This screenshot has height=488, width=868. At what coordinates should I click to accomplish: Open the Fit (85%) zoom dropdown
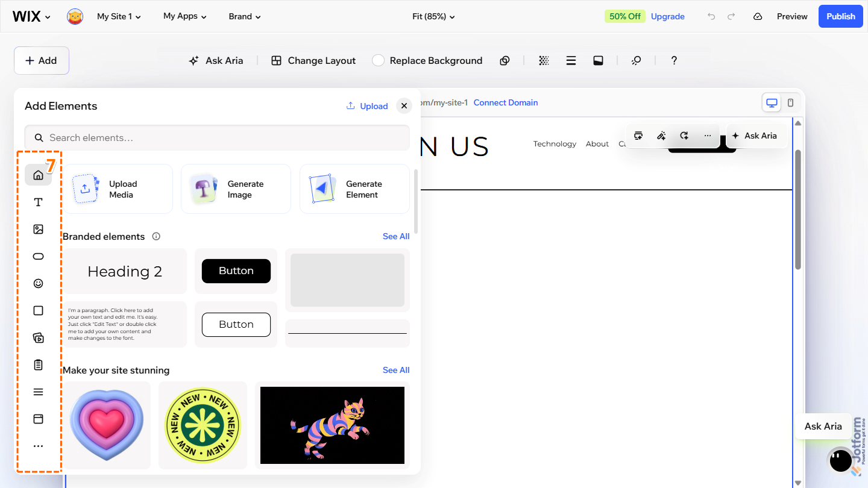(433, 16)
